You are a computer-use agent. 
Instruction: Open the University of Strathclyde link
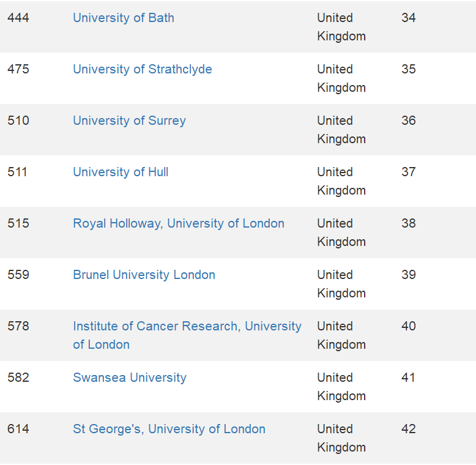[143, 69]
